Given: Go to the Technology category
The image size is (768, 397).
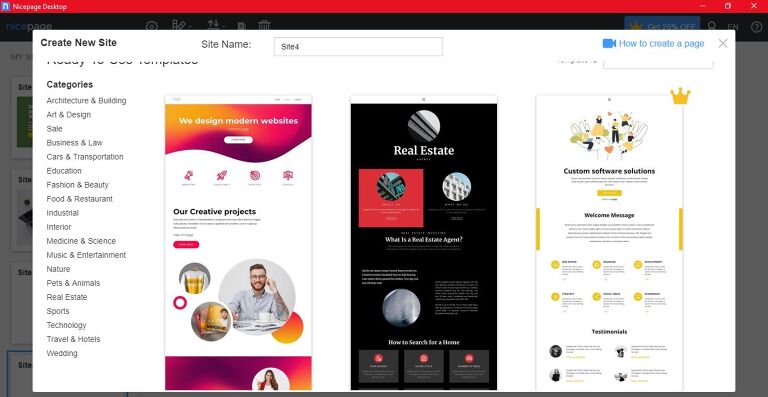Looking at the screenshot, I should click(66, 325).
